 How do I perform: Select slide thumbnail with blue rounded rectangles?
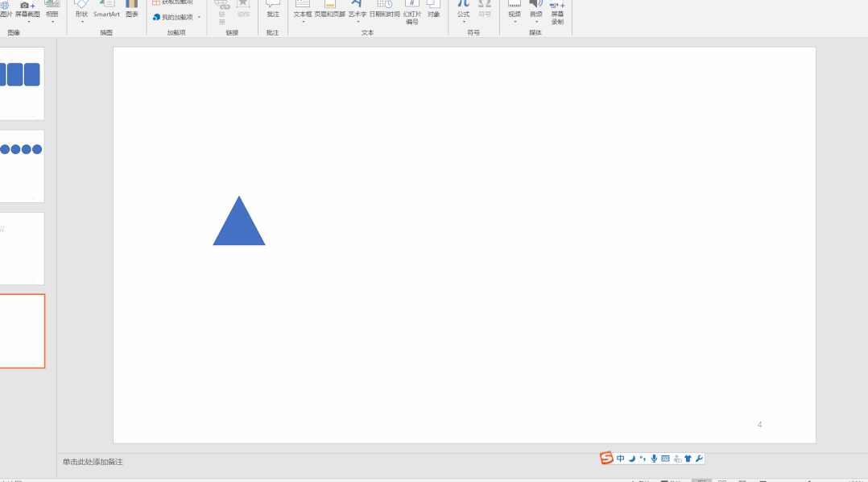[22, 83]
